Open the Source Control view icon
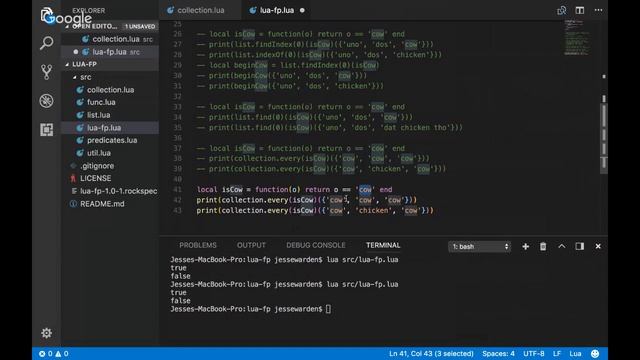 [47, 72]
